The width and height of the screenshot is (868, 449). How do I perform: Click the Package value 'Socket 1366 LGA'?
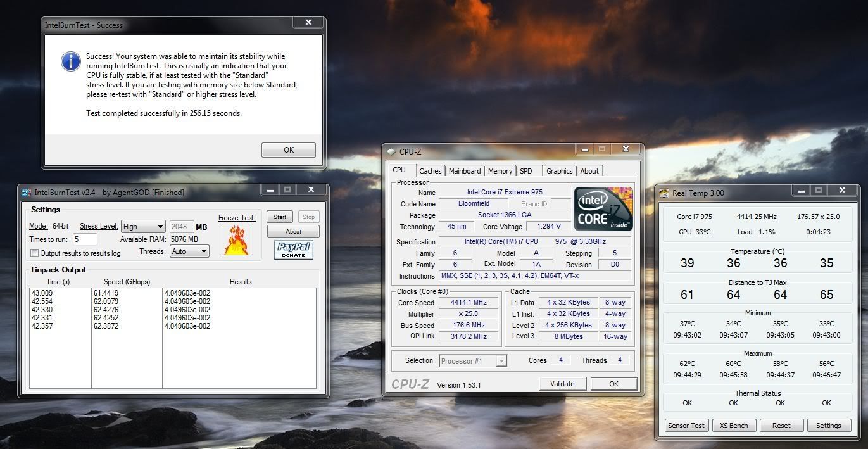(x=505, y=215)
